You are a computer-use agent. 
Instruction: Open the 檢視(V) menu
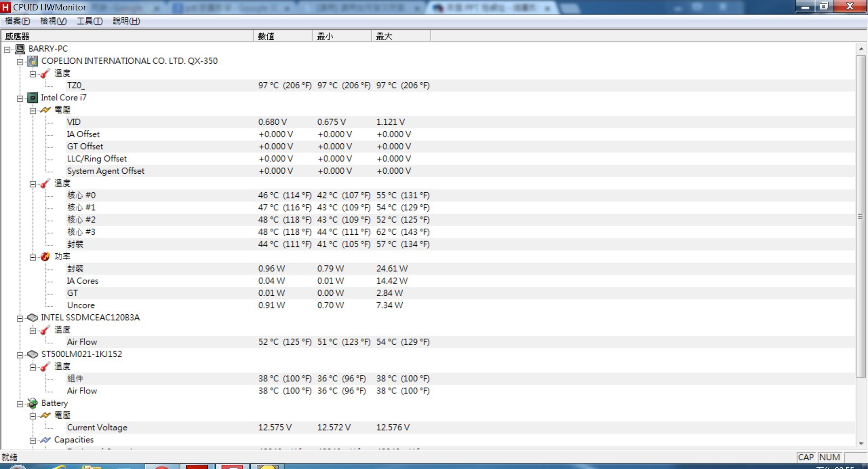[x=53, y=21]
